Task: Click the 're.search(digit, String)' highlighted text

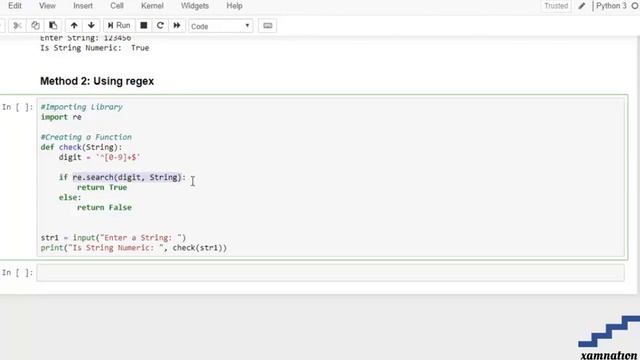Action: click(127, 177)
